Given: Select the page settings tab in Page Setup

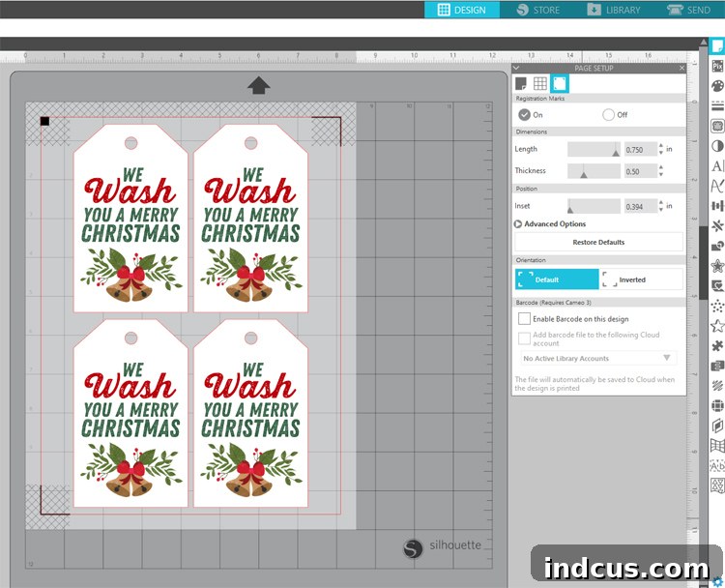Looking at the screenshot, I should click(x=521, y=84).
